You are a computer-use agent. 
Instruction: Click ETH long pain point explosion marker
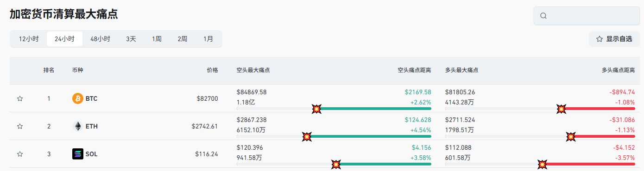point(571,136)
